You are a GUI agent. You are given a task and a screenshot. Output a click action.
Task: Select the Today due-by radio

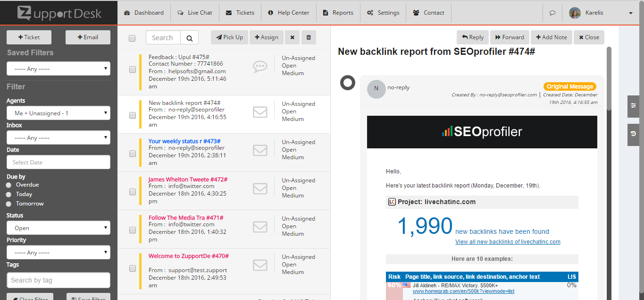[x=8, y=195]
